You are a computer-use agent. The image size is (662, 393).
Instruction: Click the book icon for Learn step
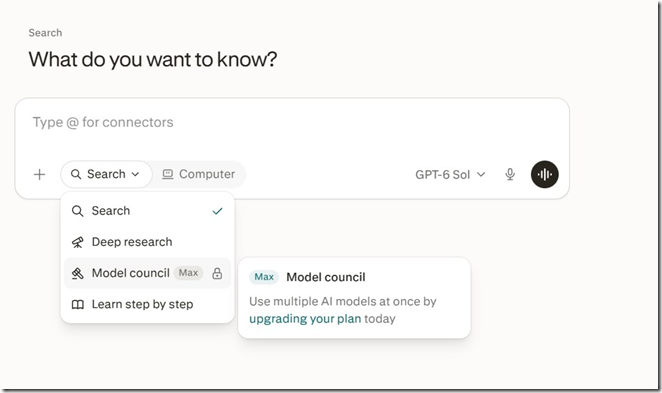click(x=77, y=305)
